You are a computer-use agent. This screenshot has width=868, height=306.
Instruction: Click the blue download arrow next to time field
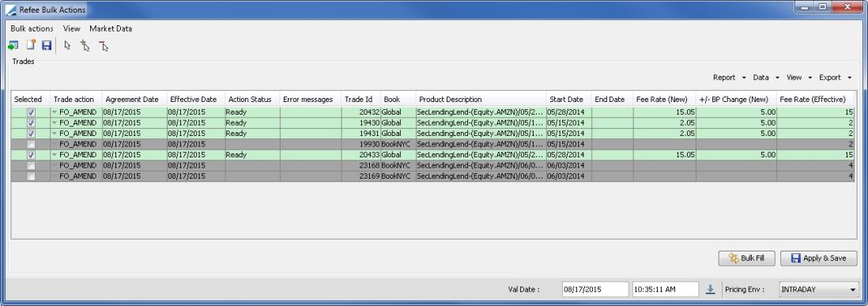tap(711, 289)
